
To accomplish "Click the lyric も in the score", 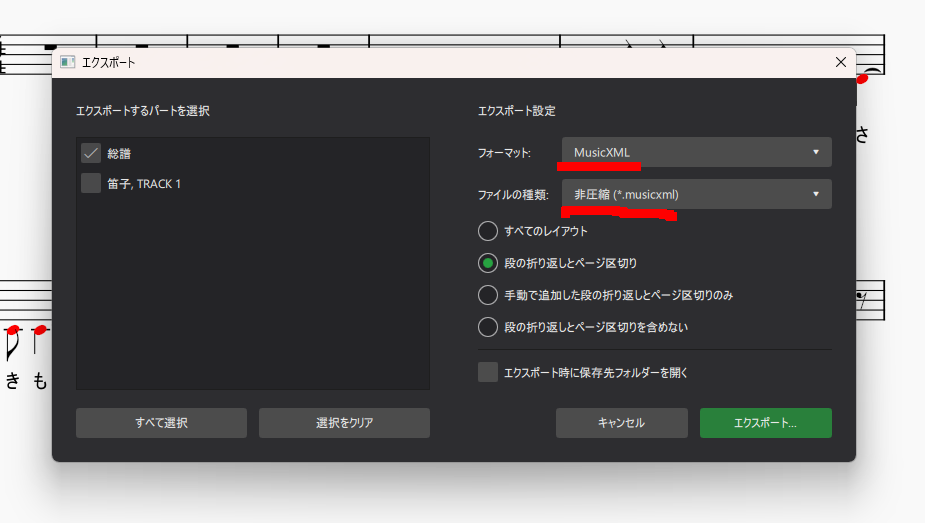I will click(x=40, y=381).
